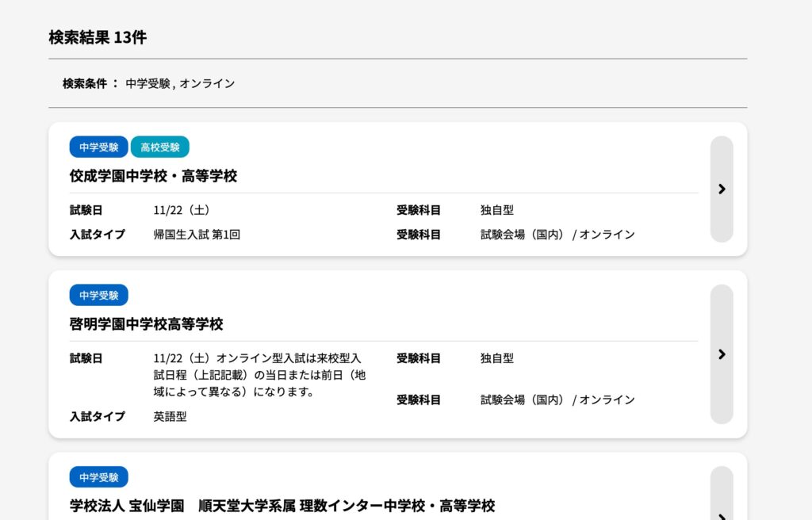Image resolution: width=812 pixels, height=520 pixels.
Task: Click 帰国生入試 第1回 exam type text
Action: click(197, 235)
